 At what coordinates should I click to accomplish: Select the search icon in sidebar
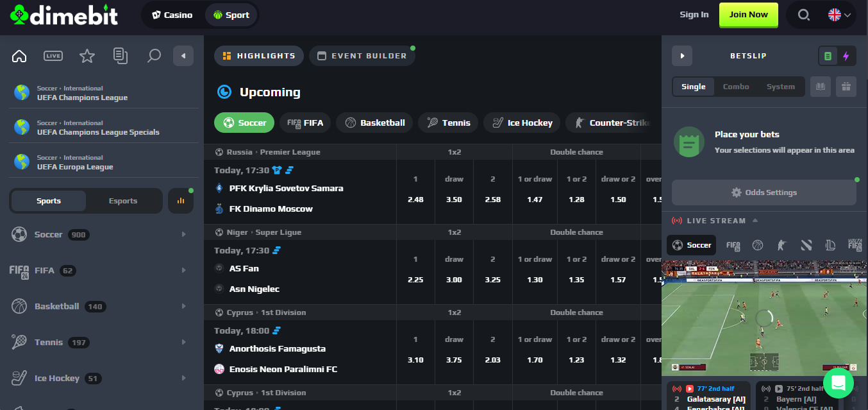[154, 56]
